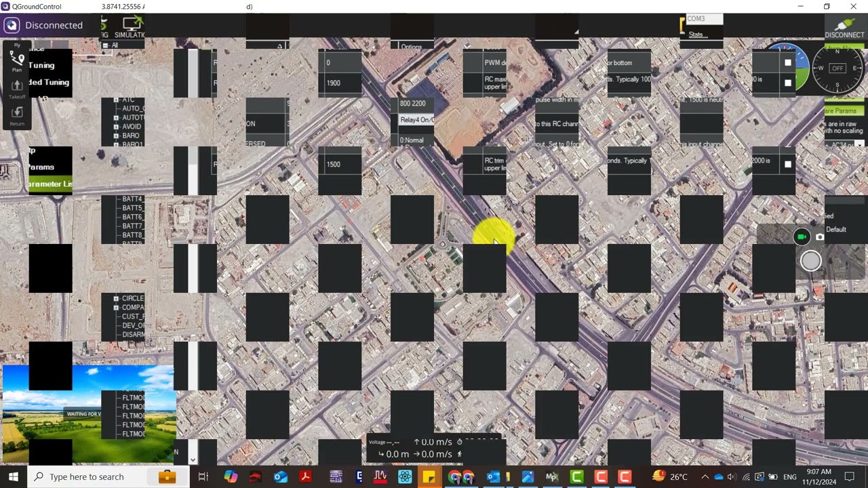
Task: Open the Extended Tuning menu item
Action: (x=47, y=82)
